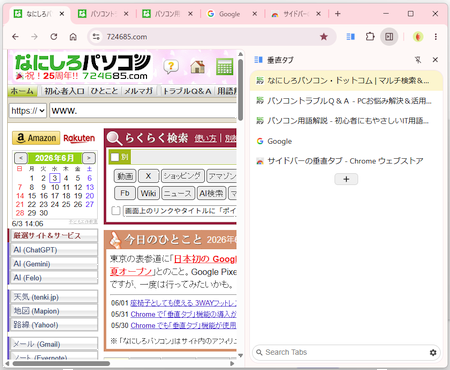
Task: Select サイドバーの垂直タブ in the vertical tab list
Action: click(346, 161)
